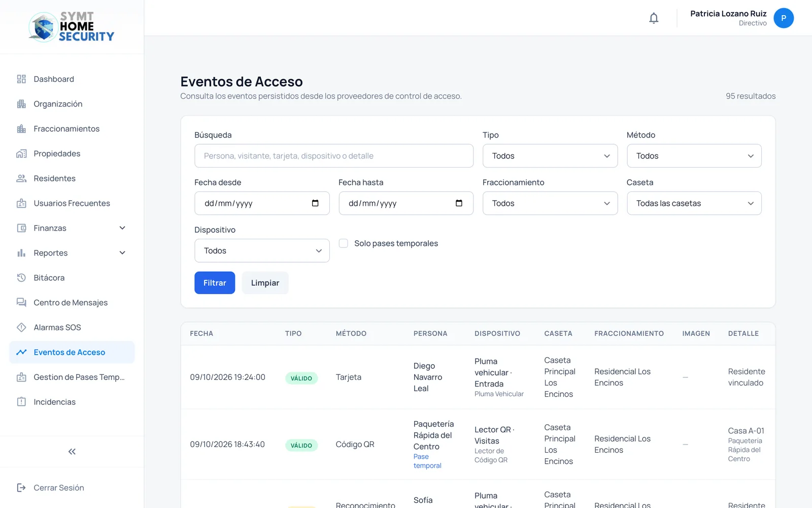
Task: Click the Incidencias clipboard icon
Action: coord(21,402)
